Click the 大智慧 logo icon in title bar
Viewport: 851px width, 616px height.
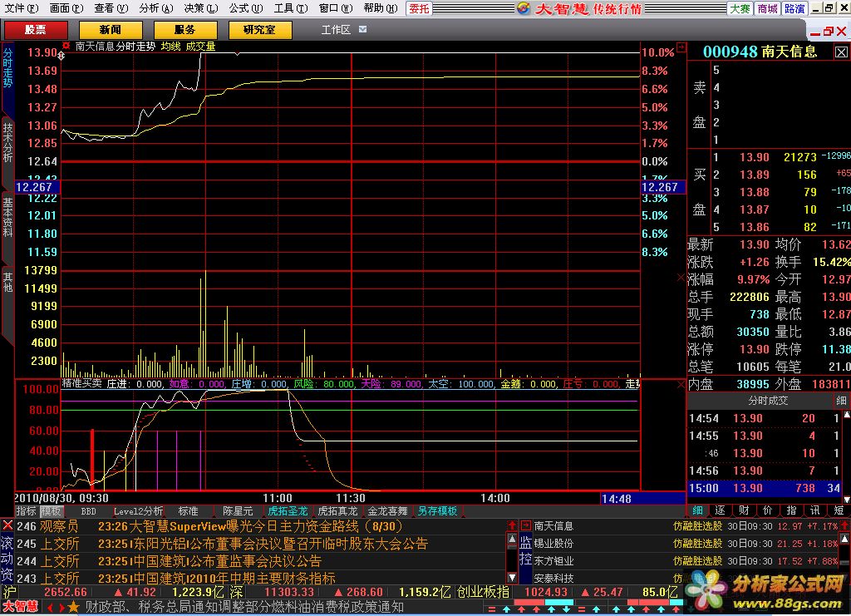[524, 8]
